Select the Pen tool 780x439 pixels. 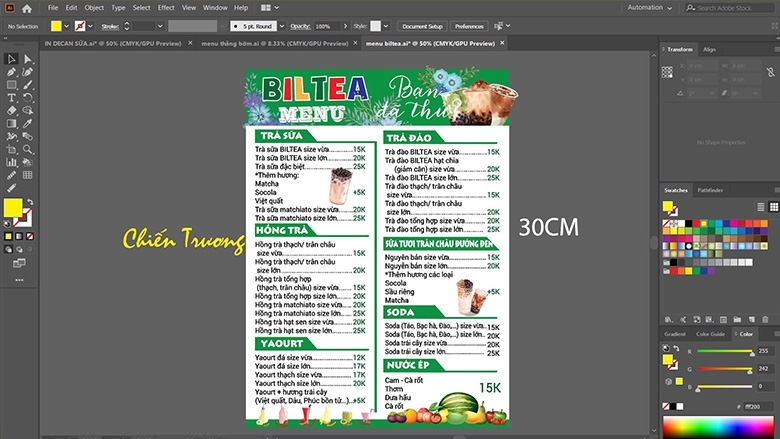pos(11,72)
